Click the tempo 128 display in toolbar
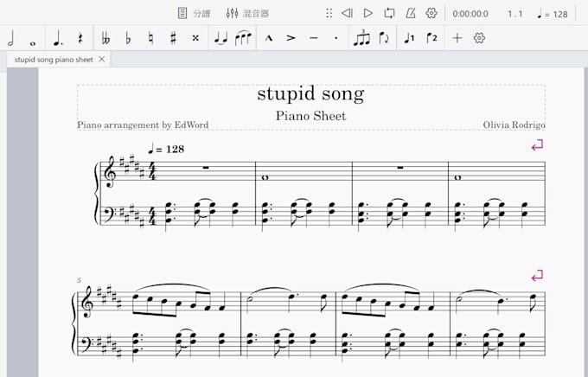This screenshot has height=377, width=588. [x=553, y=14]
